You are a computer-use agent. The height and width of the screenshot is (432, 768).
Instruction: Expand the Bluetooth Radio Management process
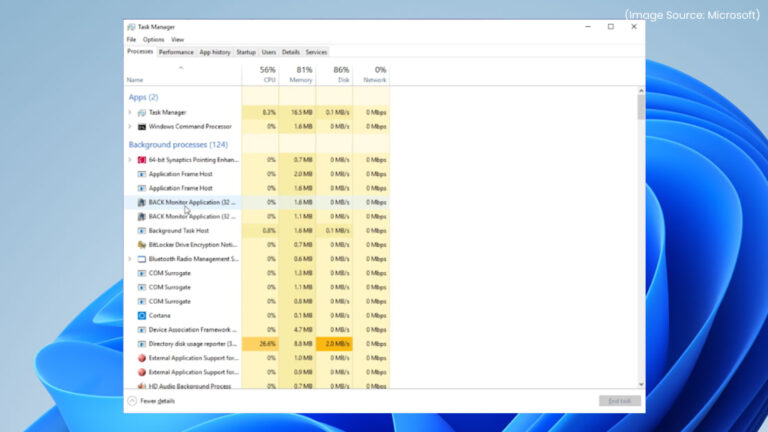130,259
